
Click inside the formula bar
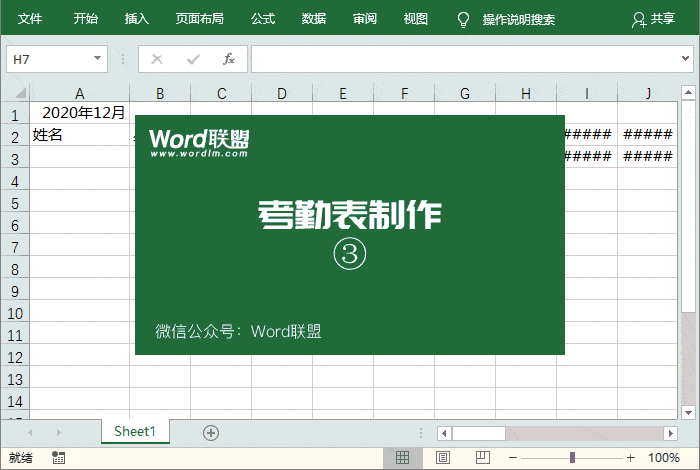tap(464, 59)
